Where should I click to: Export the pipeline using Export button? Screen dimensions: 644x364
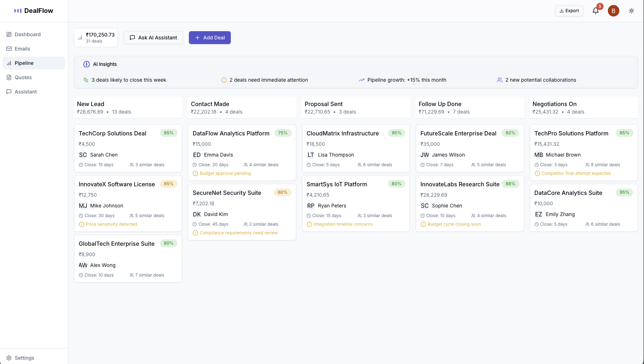569,11
